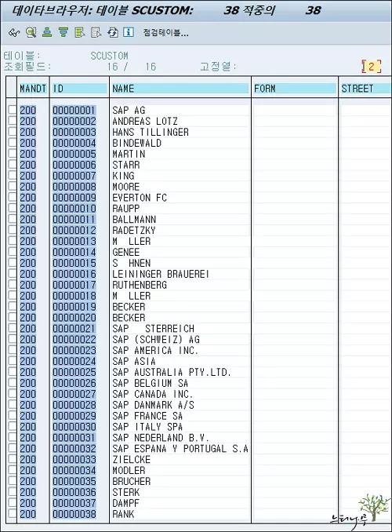The width and height of the screenshot is (392, 532).
Task: Tick the checkbox for SAP AMERICA INC. row
Action: pyautogui.click(x=12, y=350)
